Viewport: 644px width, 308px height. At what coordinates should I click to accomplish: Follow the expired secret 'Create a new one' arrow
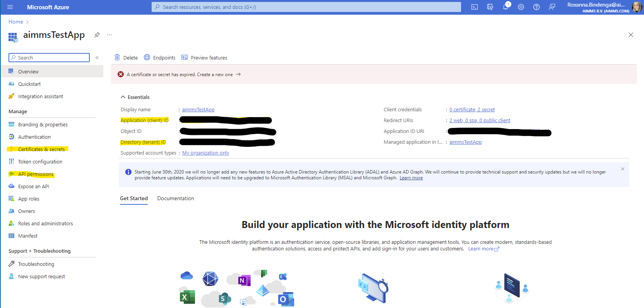tap(238, 74)
